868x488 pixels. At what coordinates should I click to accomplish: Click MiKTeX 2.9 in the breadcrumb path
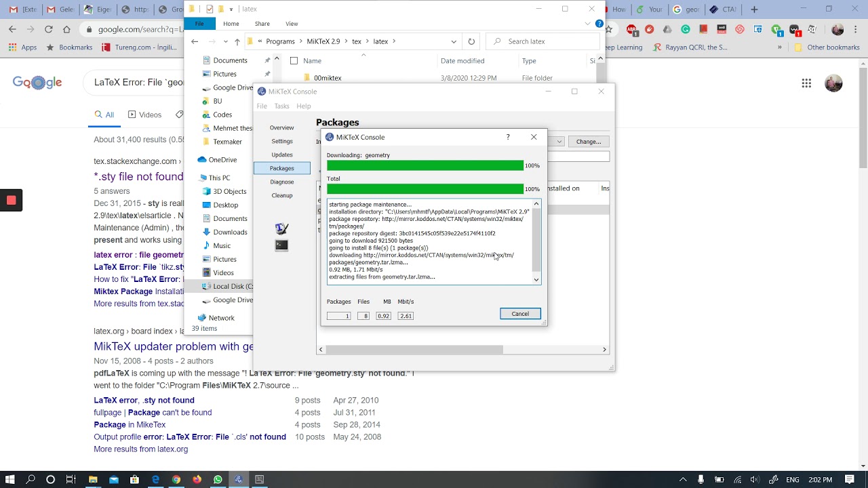click(x=323, y=41)
